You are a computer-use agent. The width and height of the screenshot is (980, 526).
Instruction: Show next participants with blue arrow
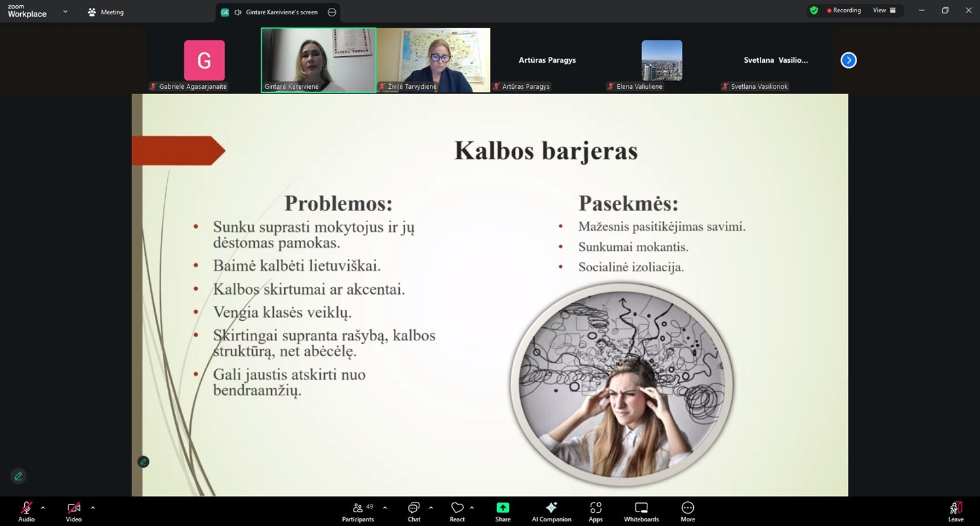pos(848,60)
